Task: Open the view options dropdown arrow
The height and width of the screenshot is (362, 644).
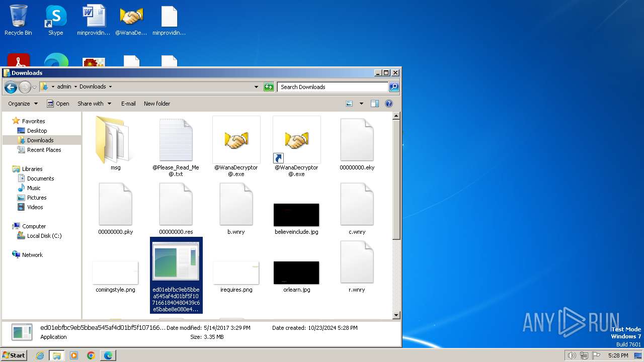Action: pyautogui.click(x=361, y=104)
